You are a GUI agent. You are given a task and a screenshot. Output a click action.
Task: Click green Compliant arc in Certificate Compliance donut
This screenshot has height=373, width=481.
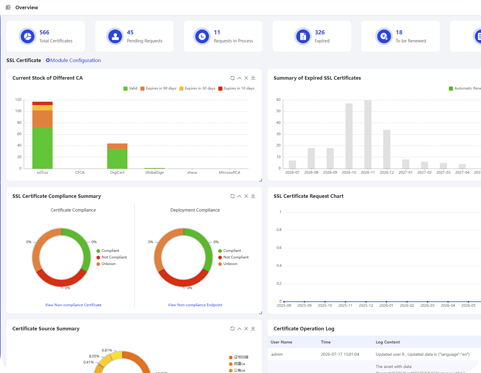coord(85,247)
